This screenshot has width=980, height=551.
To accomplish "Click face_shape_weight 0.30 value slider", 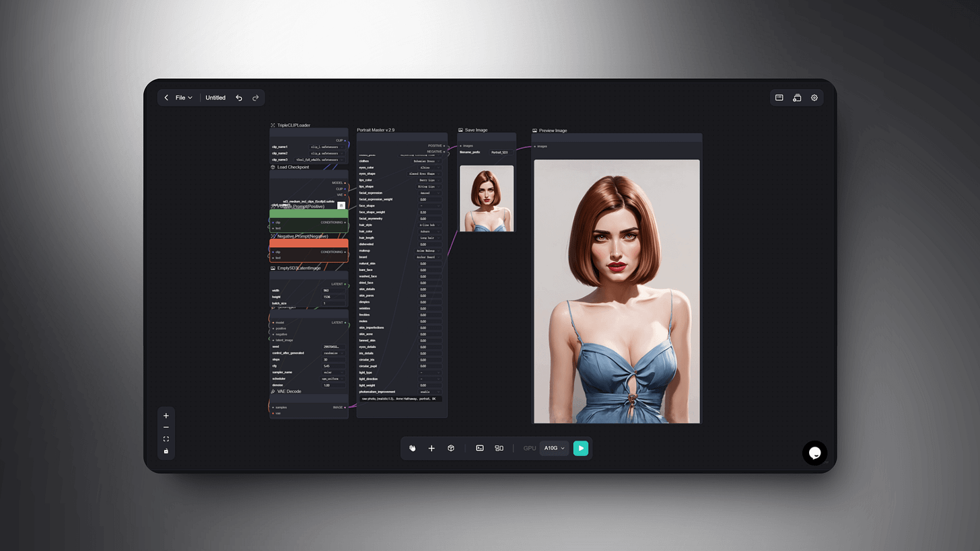I will (429, 212).
